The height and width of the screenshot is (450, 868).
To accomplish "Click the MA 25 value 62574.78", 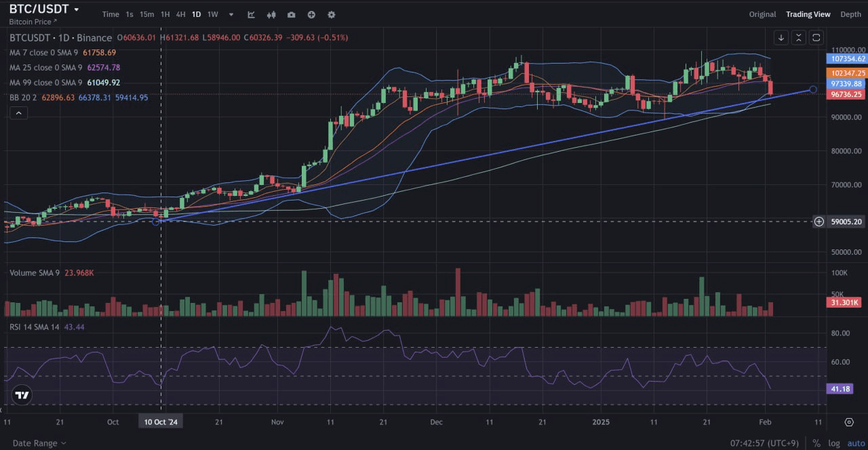I will tap(104, 68).
